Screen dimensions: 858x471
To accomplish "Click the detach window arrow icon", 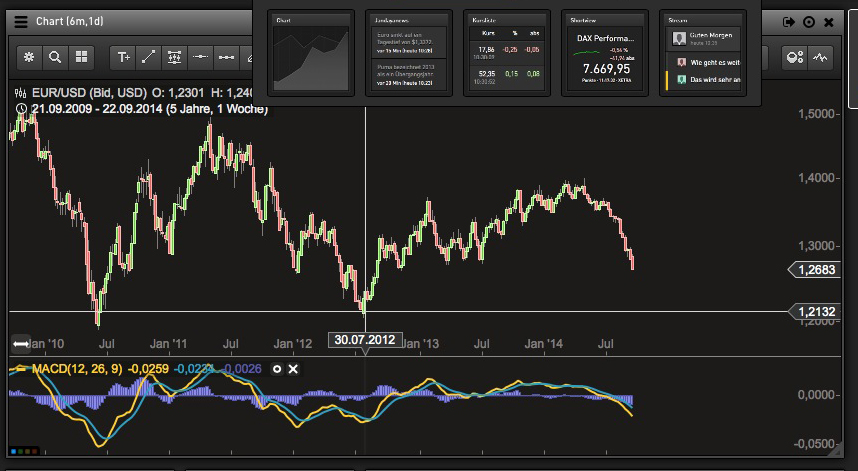I will [789, 22].
